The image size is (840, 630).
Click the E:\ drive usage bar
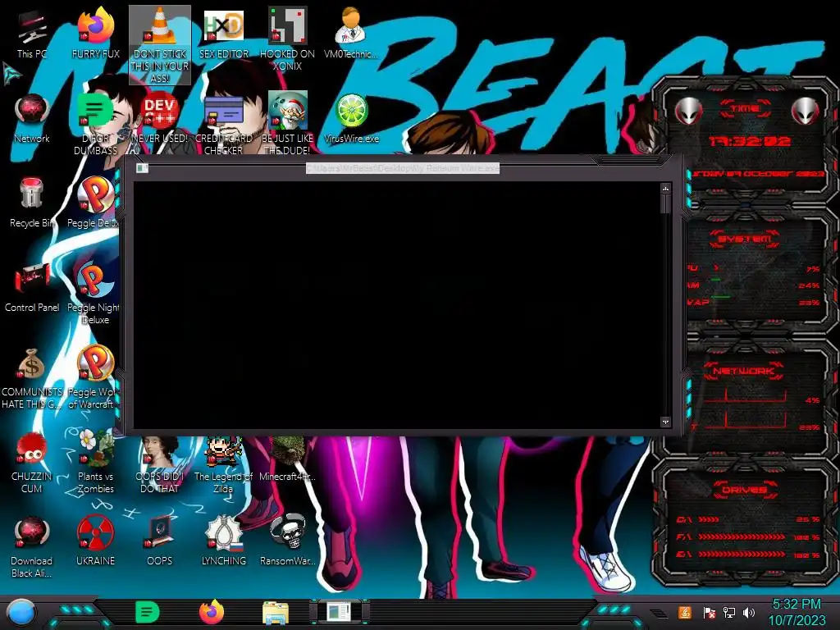point(742,555)
